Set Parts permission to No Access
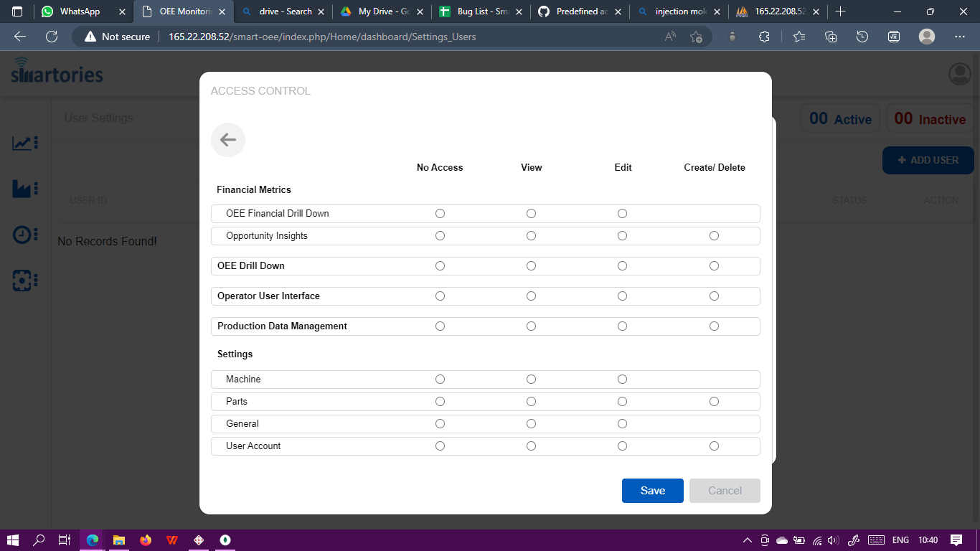 click(440, 401)
